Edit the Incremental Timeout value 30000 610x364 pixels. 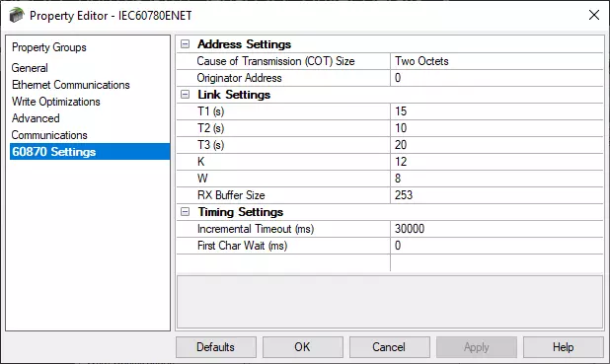pos(496,229)
